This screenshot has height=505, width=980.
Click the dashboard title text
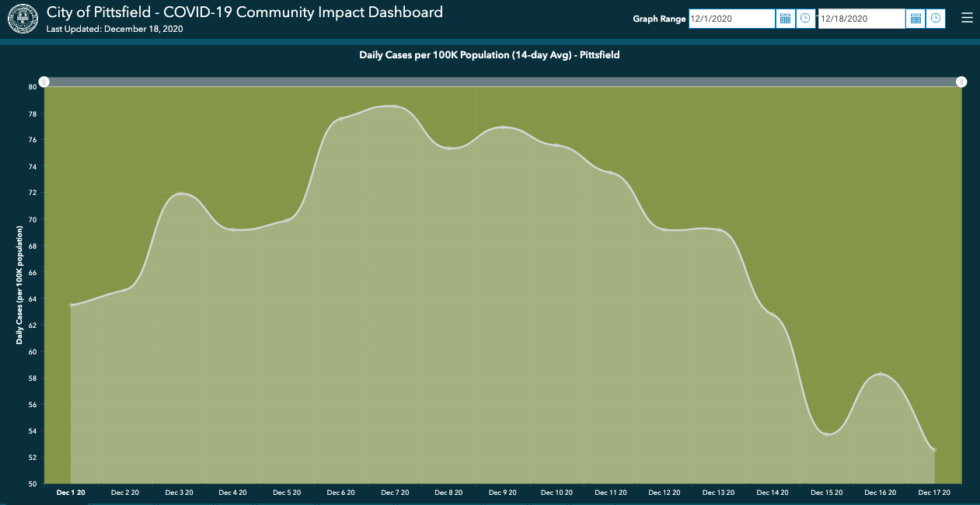245,12
